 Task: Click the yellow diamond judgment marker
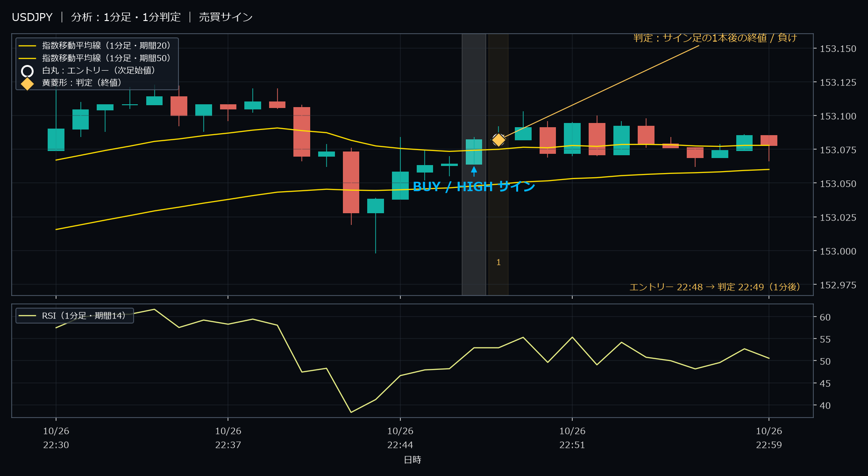pos(498,140)
